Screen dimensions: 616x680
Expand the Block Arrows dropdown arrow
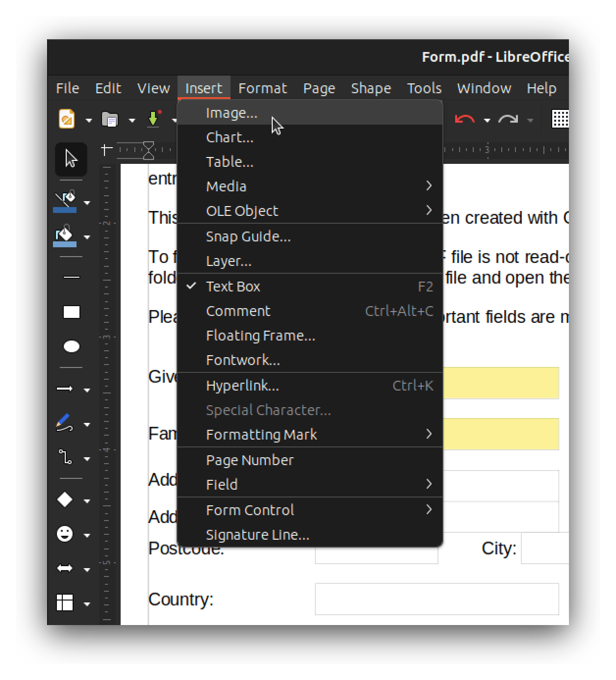[87, 570]
